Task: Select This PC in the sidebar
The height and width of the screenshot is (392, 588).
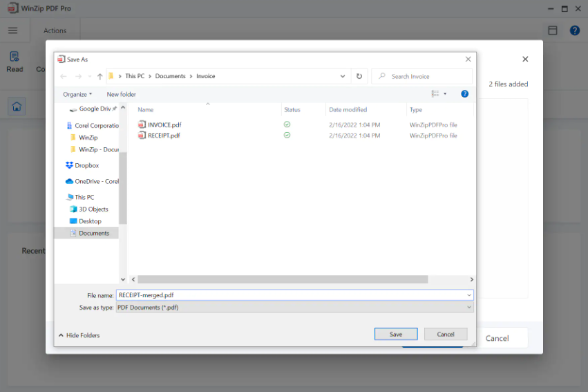Action: coord(80,197)
